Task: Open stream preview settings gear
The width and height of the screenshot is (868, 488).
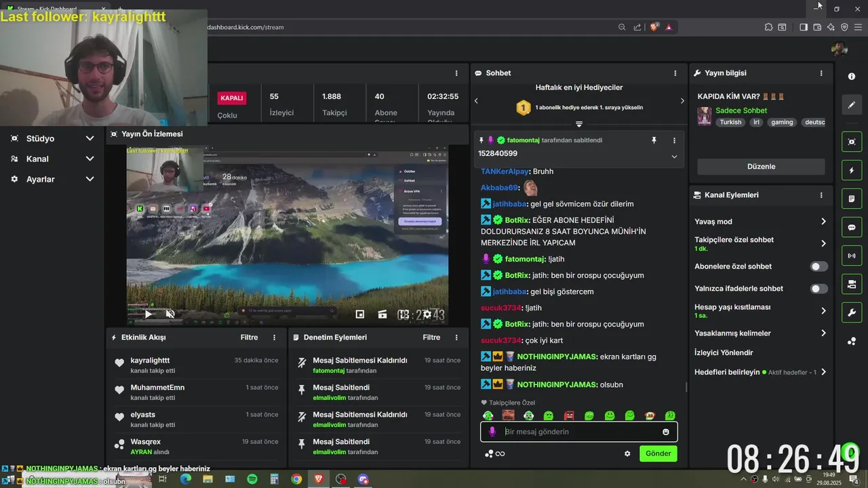Action: click(x=427, y=314)
